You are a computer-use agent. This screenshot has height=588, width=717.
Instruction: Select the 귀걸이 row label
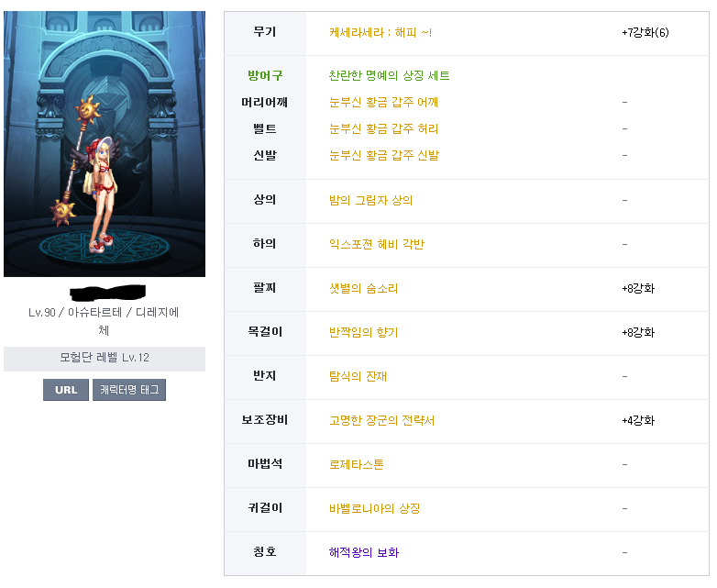pyautogui.click(x=265, y=507)
